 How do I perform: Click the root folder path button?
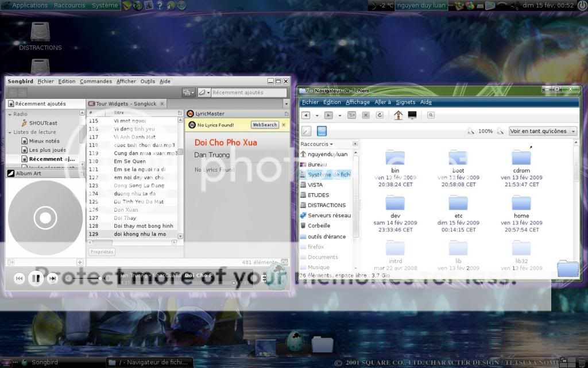(322, 131)
